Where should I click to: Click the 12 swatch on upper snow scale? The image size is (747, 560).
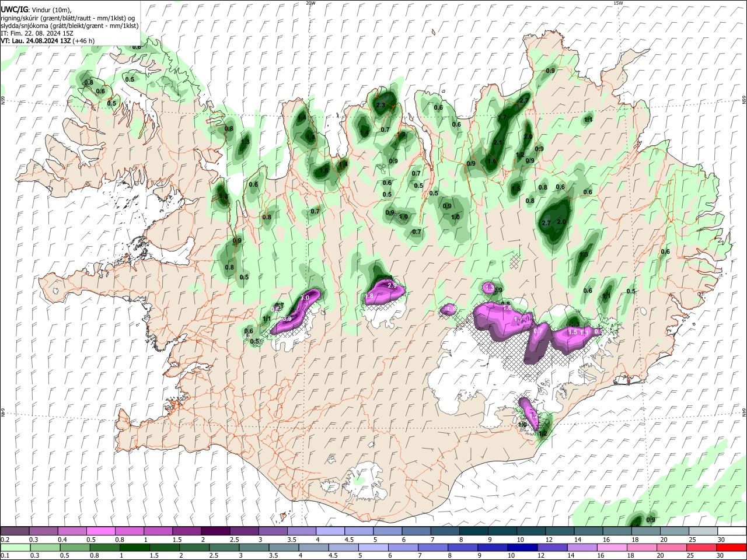[559, 531]
